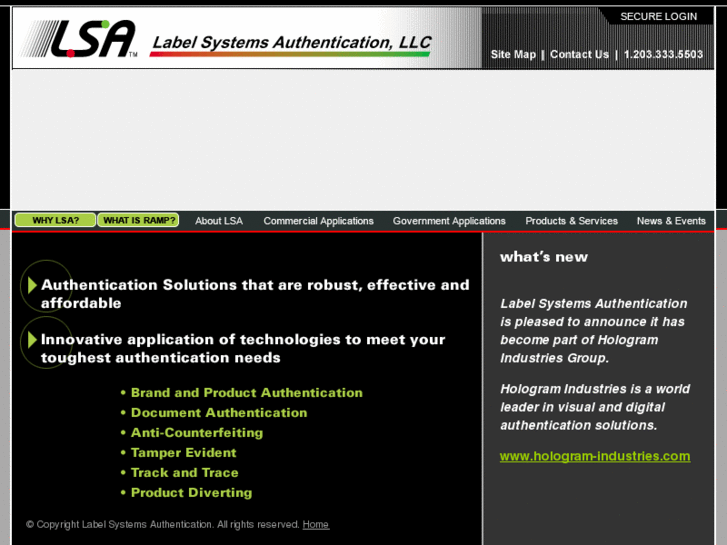Open the SECURE LOGIN link
Viewport: 727px width, 545px height.
(658, 16)
